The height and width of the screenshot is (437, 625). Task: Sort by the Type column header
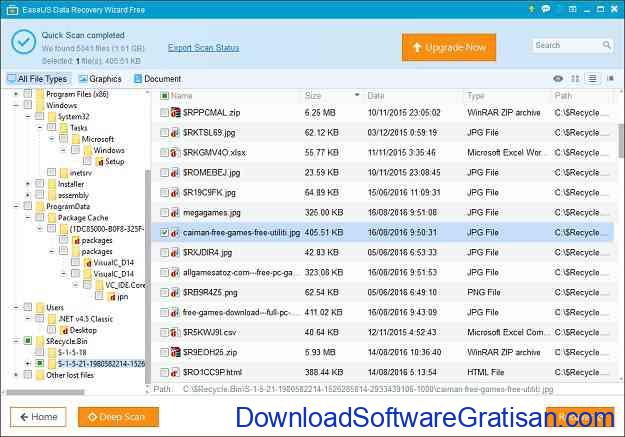(476, 96)
